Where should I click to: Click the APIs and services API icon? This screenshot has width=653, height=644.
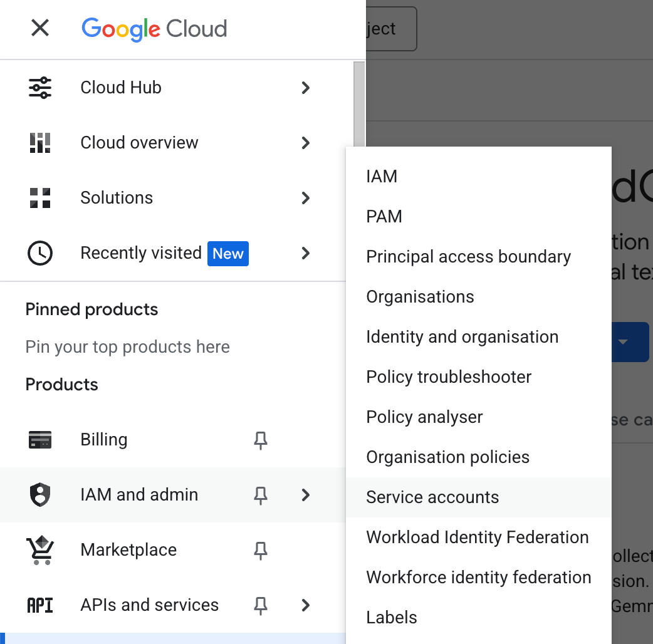[x=40, y=605]
